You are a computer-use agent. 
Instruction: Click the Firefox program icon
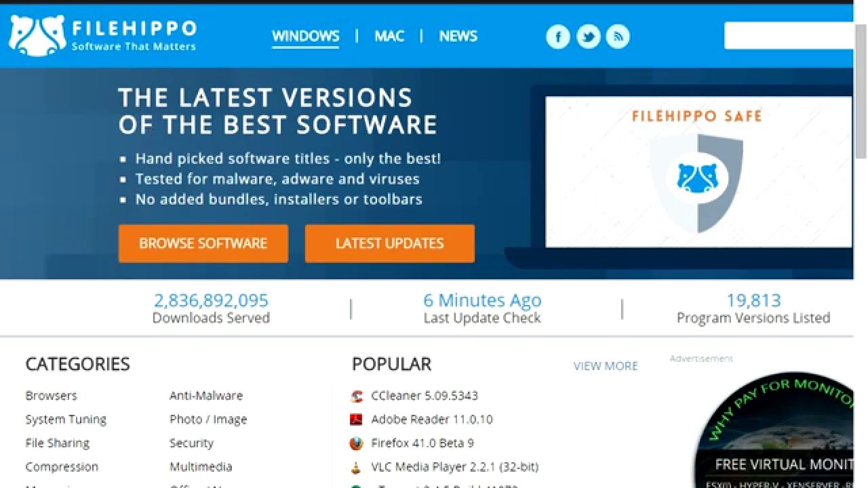coord(357,443)
